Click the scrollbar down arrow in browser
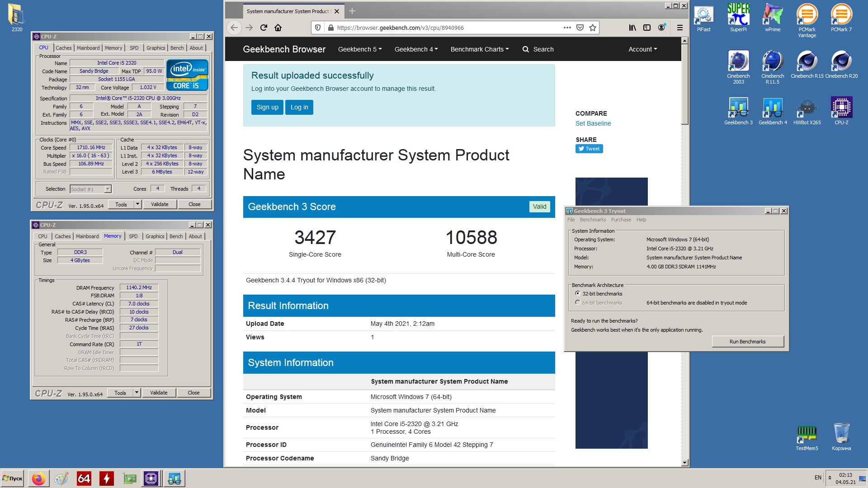The image size is (868, 488). (684, 462)
